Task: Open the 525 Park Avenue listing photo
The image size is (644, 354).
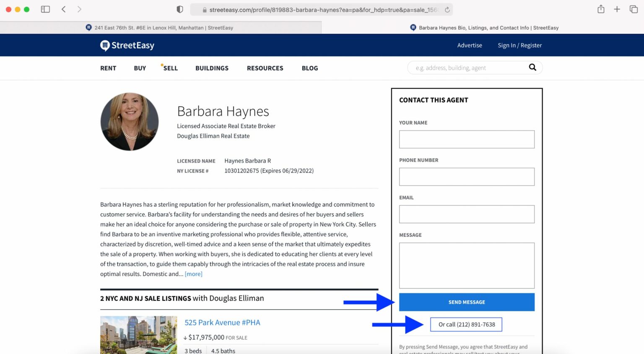Action: (138, 335)
